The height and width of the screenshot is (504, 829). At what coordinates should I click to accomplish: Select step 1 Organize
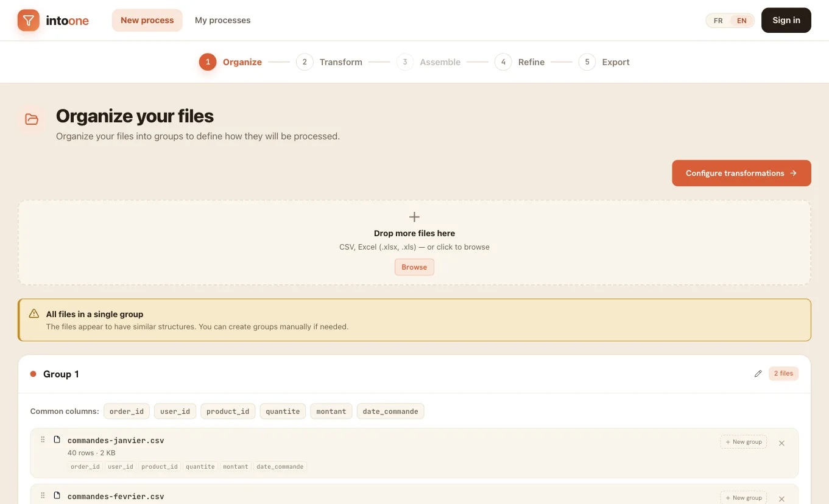point(230,62)
